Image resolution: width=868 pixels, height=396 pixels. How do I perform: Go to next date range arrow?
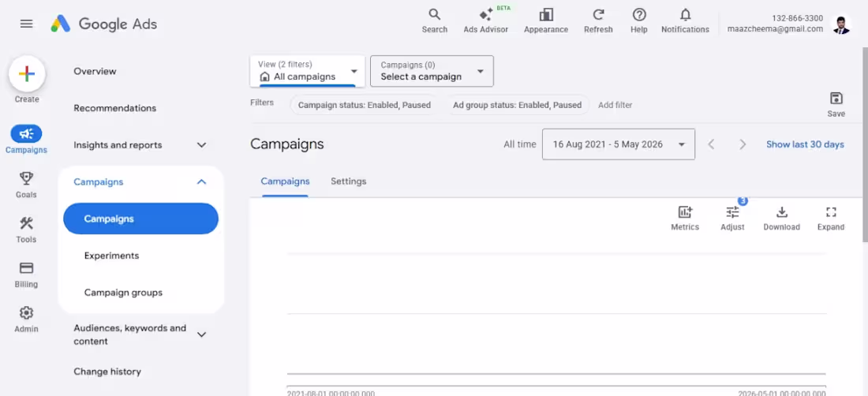pyautogui.click(x=743, y=144)
